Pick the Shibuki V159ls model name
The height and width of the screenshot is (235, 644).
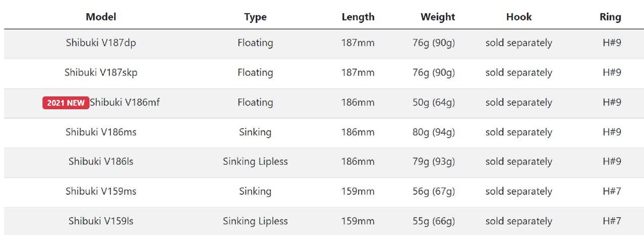click(x=101, y=221)
